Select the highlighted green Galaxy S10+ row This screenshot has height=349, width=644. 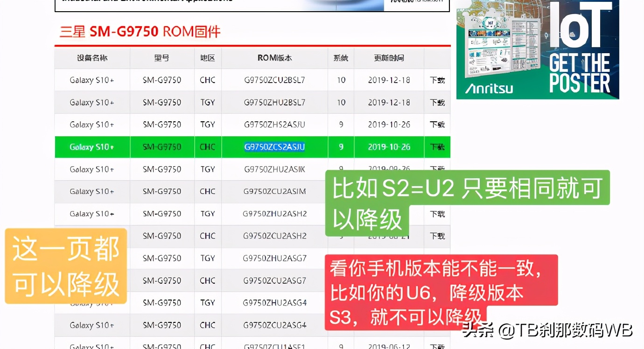coord(92,147)
